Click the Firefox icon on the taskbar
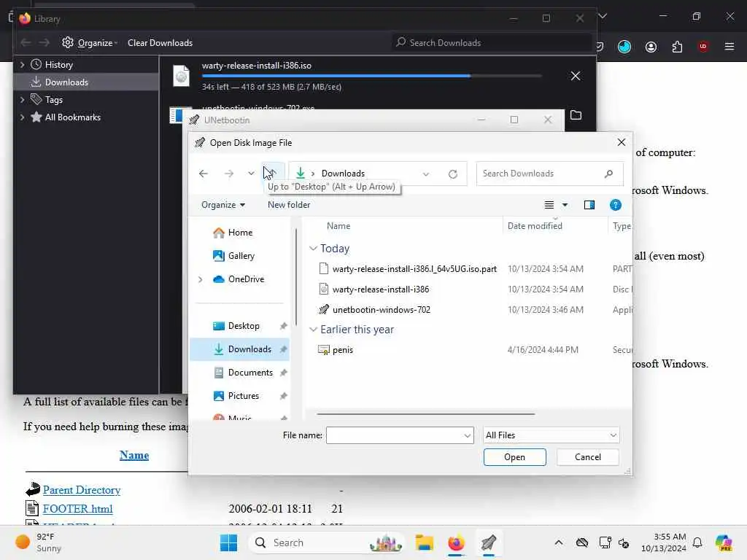This screenshot has height=560, width=747. (456, 542)
